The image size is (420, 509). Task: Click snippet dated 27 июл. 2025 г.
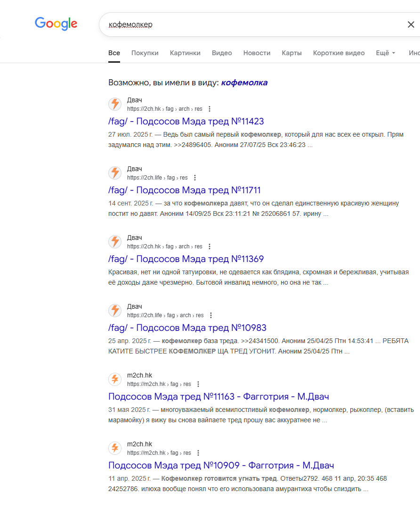pos(256,140)
